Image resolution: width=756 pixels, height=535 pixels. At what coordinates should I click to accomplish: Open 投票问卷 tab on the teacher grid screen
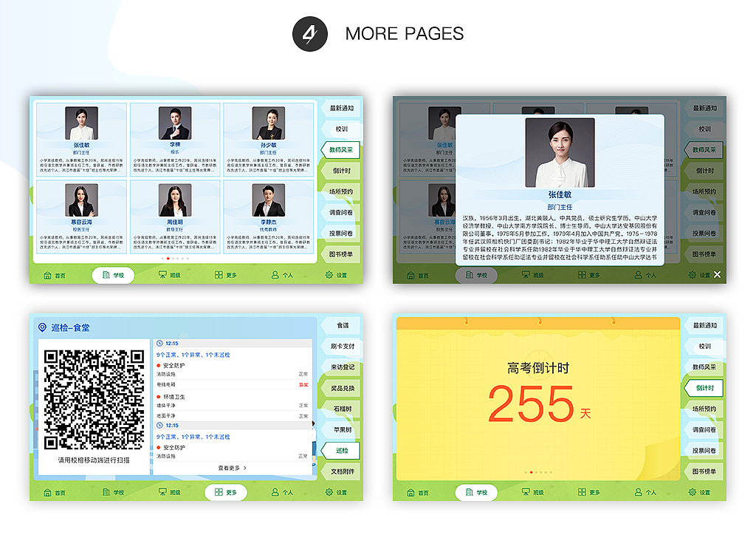[341, 233]
